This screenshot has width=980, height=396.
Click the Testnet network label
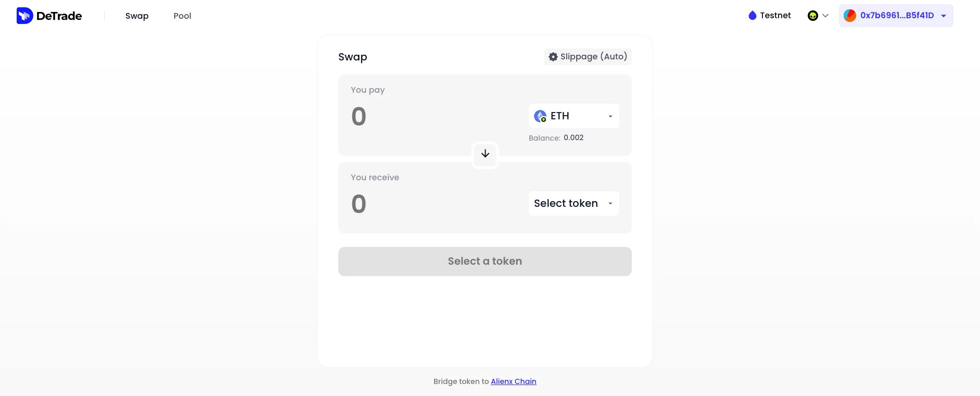click(x=775, y=16)
